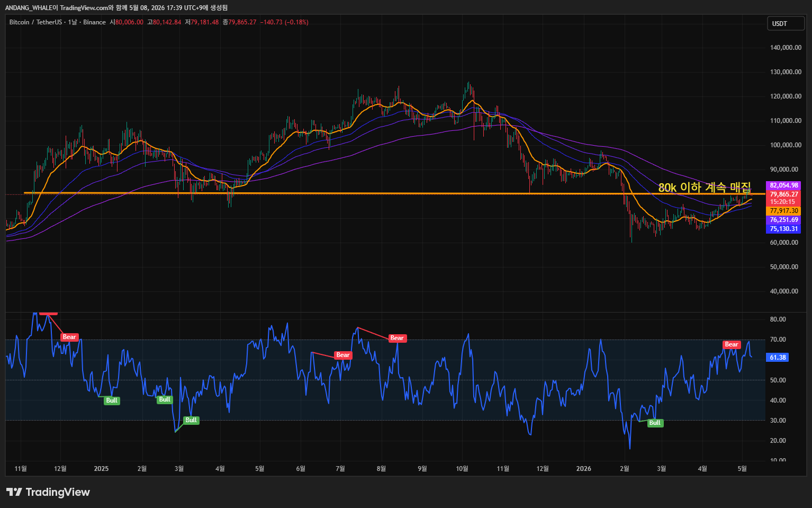Click the 70.00 RSI axis label
Image resolution: width=812 pixels, height=508 pixels.
tap(778, 340)
